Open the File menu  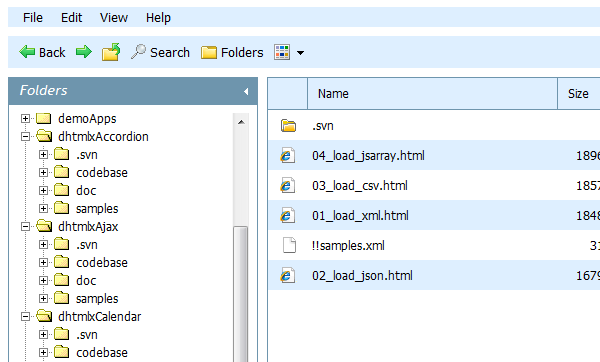[x=33, y=18]
